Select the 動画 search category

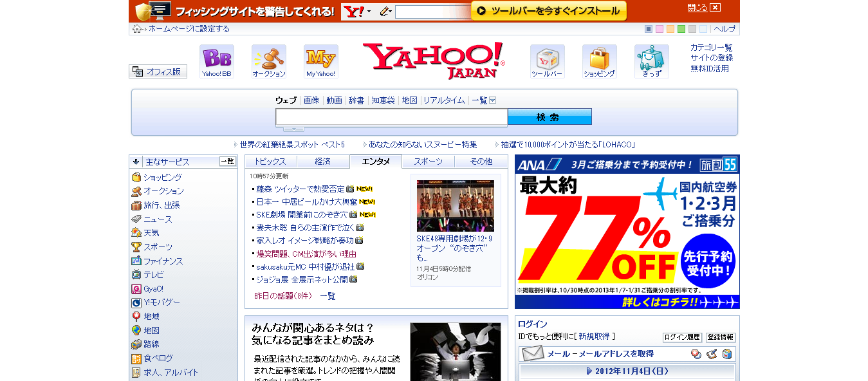tap(334, 100)
